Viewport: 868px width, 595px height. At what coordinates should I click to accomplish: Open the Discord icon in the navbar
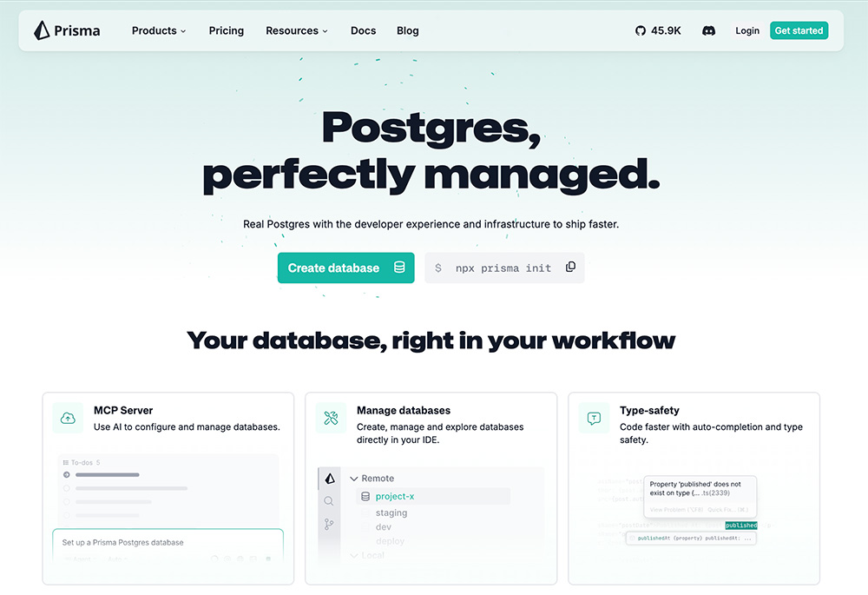(708, 31)
